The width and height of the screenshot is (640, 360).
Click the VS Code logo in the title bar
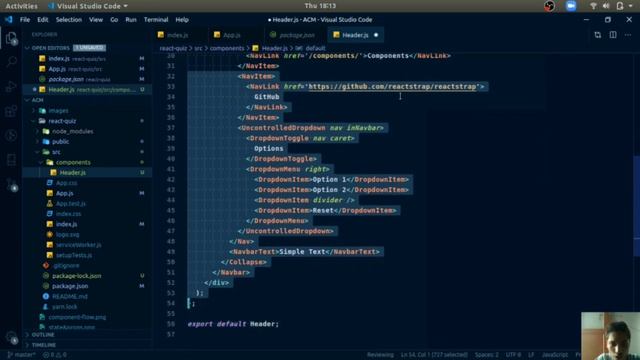pos(9,20)
